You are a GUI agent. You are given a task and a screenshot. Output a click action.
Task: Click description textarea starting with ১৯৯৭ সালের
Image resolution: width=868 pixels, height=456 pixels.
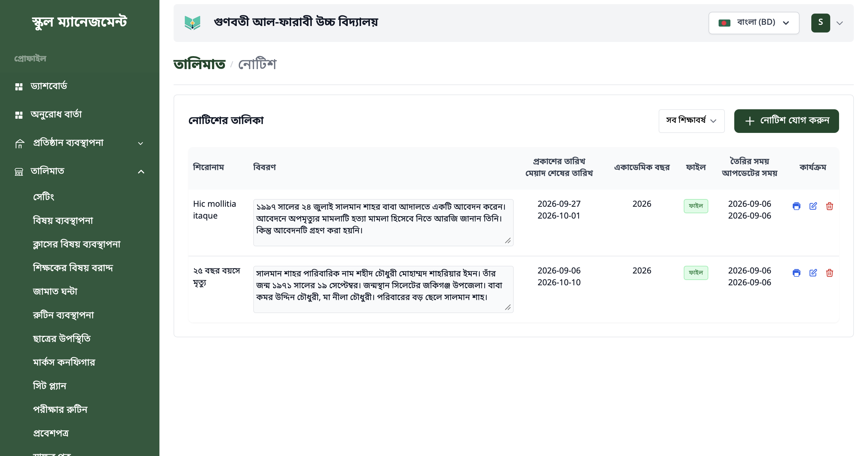click(383, 222)
